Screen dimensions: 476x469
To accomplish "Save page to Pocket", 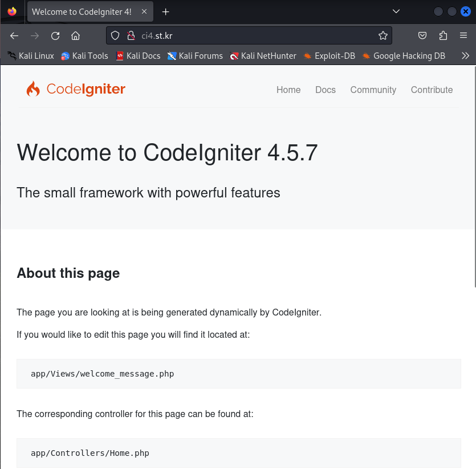I will pyautogui.click(x=422, y=35).
